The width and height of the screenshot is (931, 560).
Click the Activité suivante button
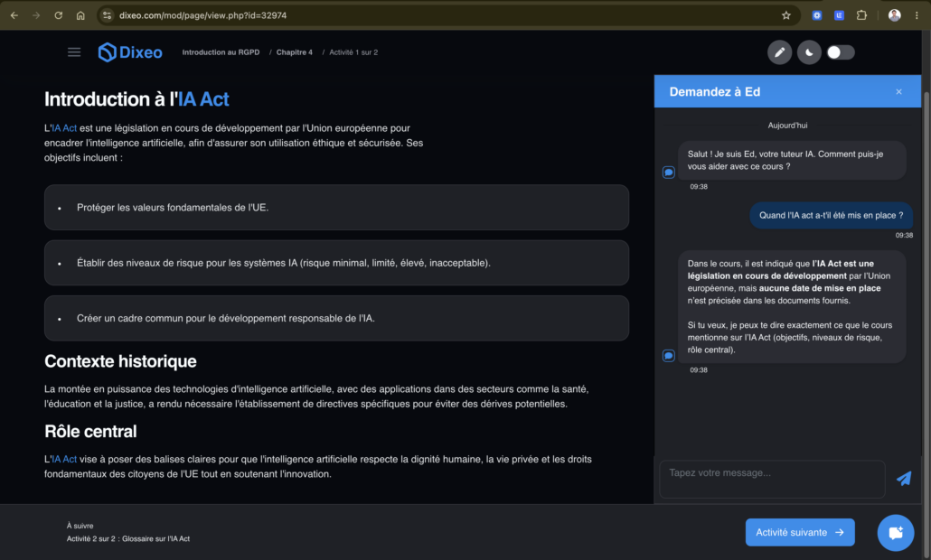tap(800, 532)
